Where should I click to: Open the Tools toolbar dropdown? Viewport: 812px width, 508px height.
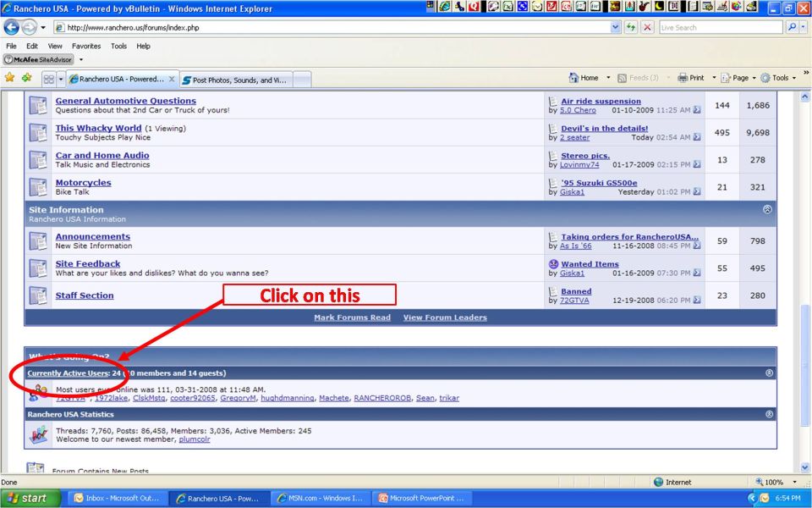[x=778, y=78]
